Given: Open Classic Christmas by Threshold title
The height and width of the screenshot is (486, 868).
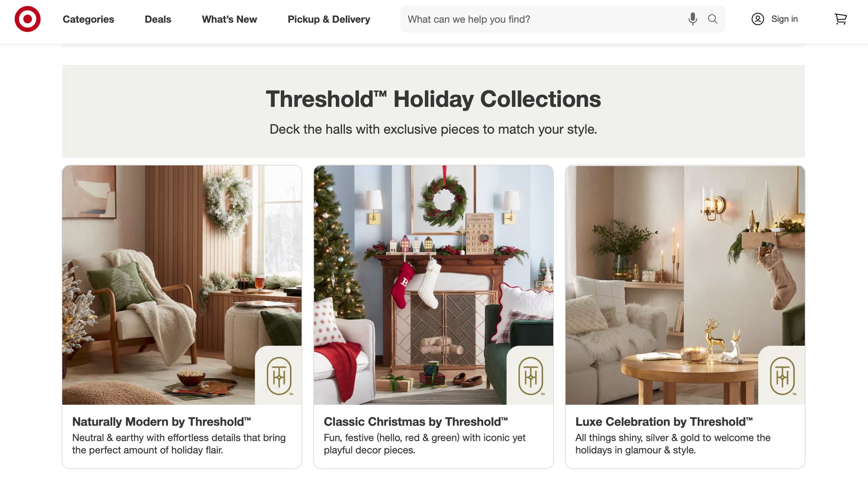Looking at the screenshot, I should (x=416, y=422).
